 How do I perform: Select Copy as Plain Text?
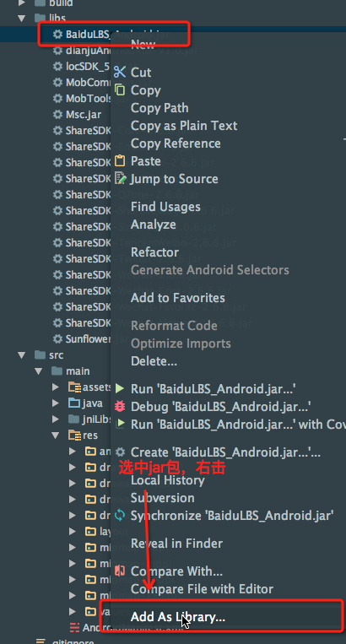(184, 126)
